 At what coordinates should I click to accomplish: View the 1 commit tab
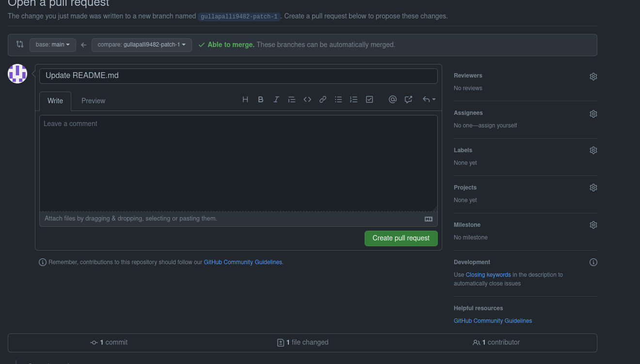point(109,342)
